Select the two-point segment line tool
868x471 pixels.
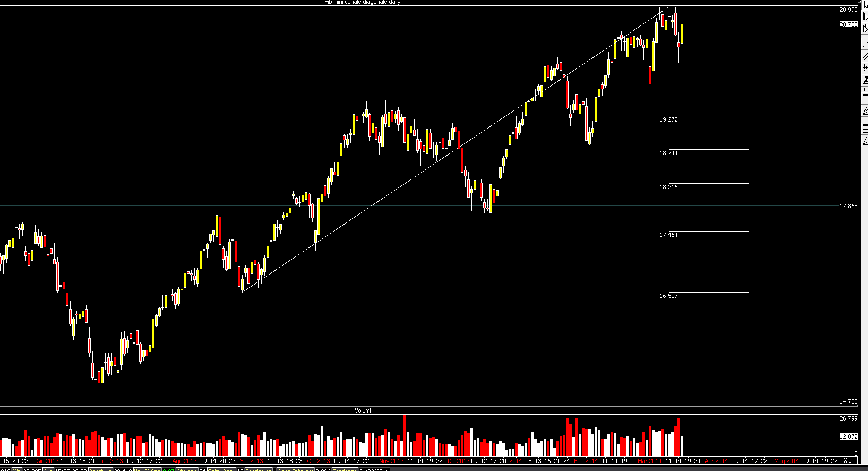tap(865, 56)
